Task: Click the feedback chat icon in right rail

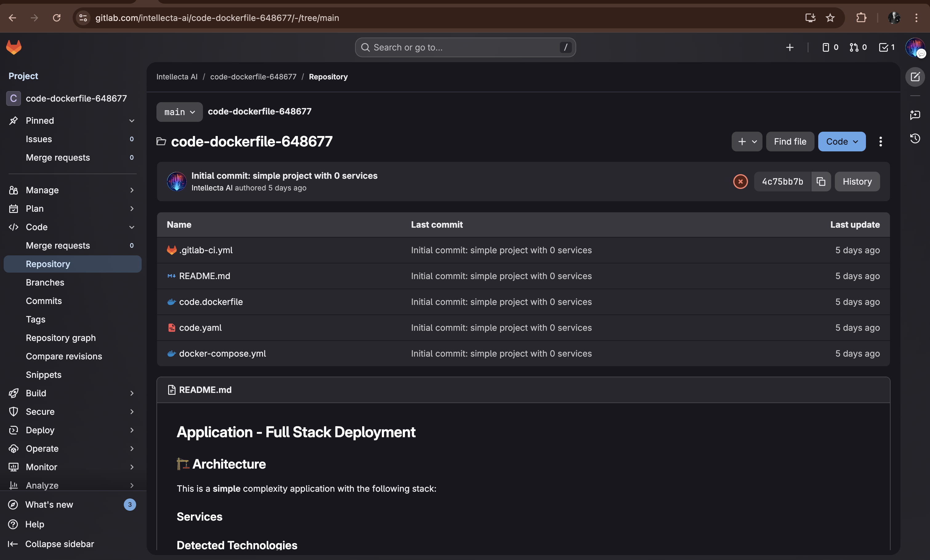Action: tap(915, 115)
